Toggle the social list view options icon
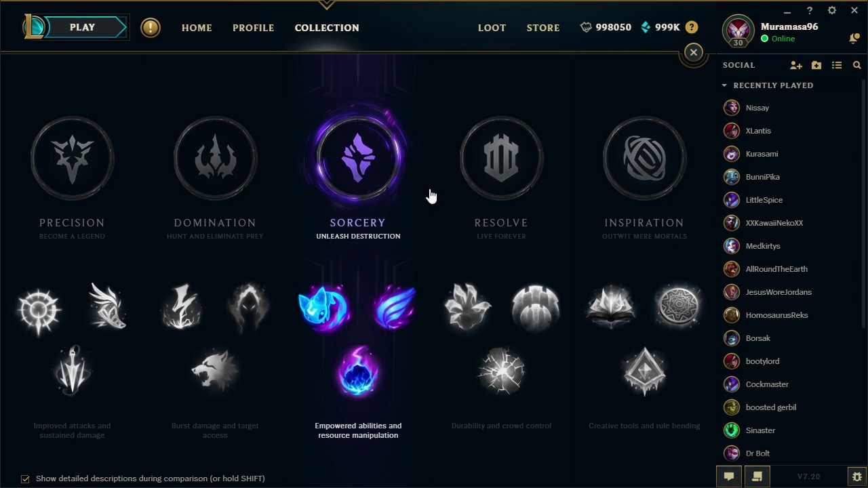This screenshot has height=488, width=868. 837,65
